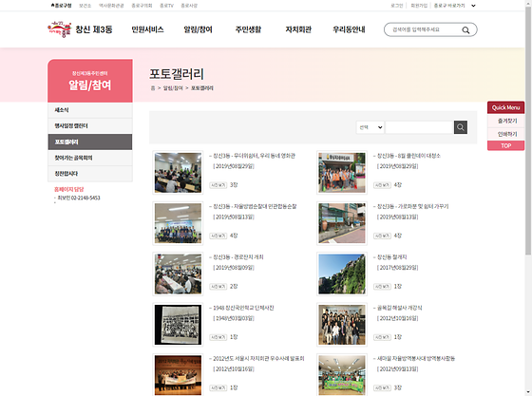Click the pink TOP button
532x396 pixels.
click(505, 146)
